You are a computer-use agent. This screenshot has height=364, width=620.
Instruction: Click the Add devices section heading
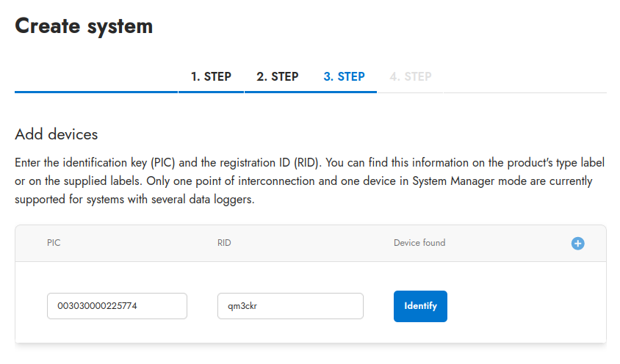coord(56,135)
